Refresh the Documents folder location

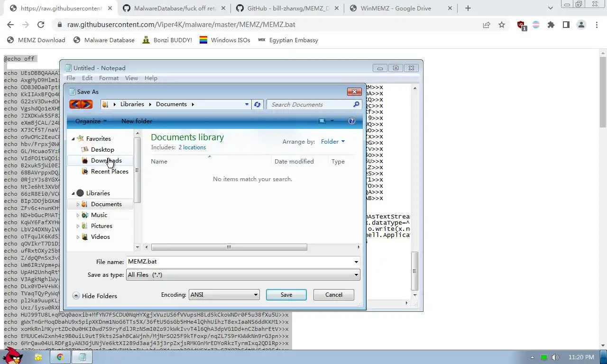[257, 104]
